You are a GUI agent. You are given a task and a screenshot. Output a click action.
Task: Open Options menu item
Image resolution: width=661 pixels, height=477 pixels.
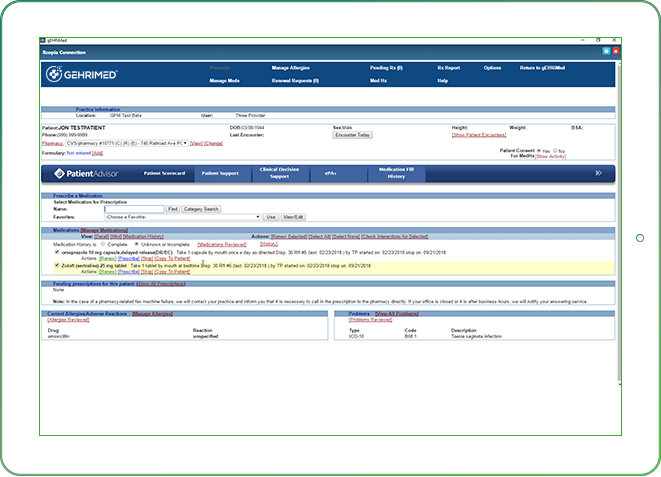[492, 68]
